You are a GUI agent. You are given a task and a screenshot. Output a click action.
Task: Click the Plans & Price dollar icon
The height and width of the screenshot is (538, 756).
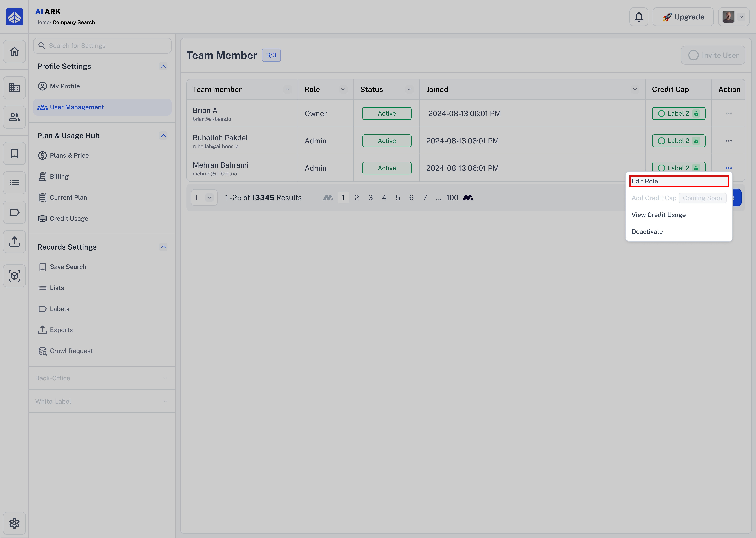click(42, 155)
